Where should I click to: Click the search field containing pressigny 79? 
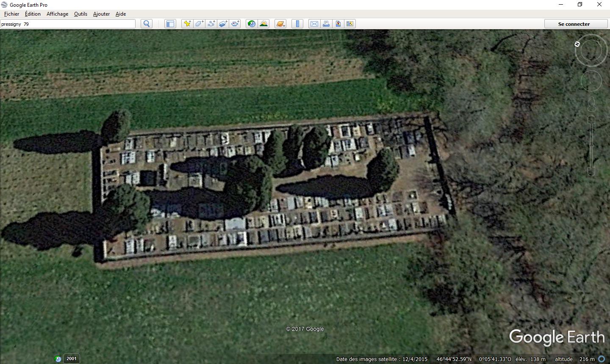click(68, 24)
